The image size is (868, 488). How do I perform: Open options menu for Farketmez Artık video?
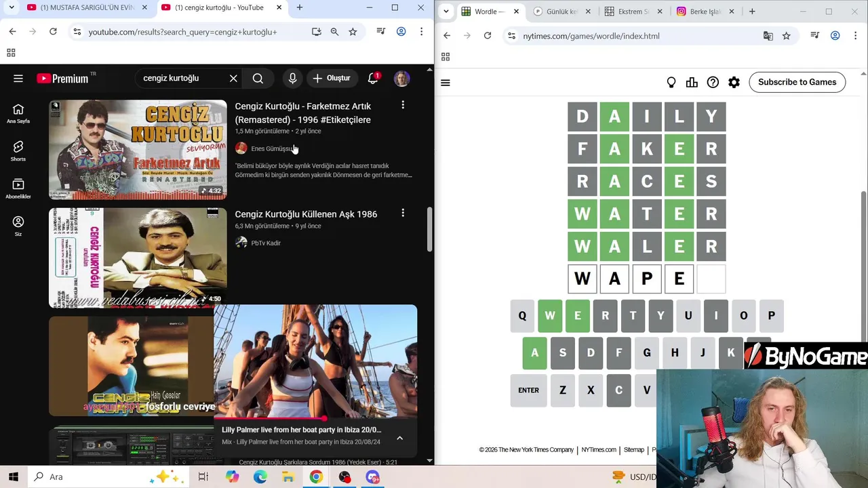tap(403, 105)
